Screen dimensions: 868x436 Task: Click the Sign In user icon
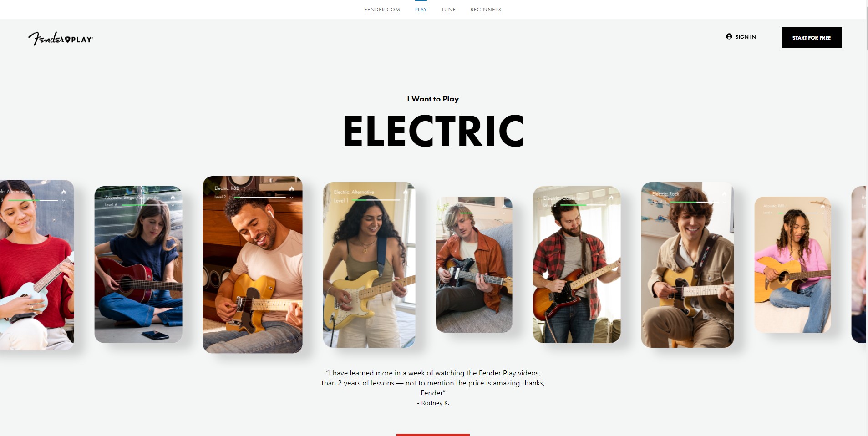pyautogui.click(x=729, y=36)
